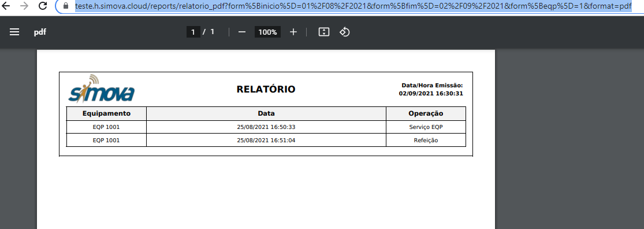Select the Data/Hora Emissão label
The height and width of the screenshot is (229, 644).
pos(432,86)
